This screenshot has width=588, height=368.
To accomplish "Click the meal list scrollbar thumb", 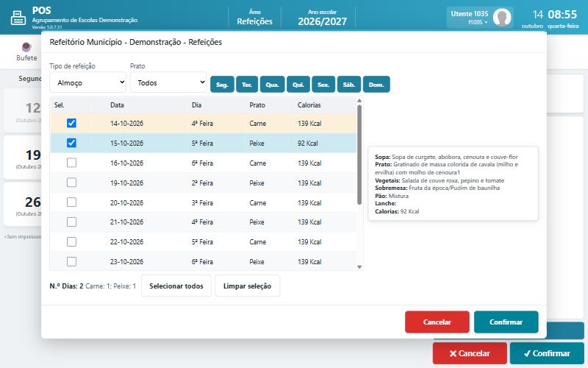I will (x=359, y=155).
